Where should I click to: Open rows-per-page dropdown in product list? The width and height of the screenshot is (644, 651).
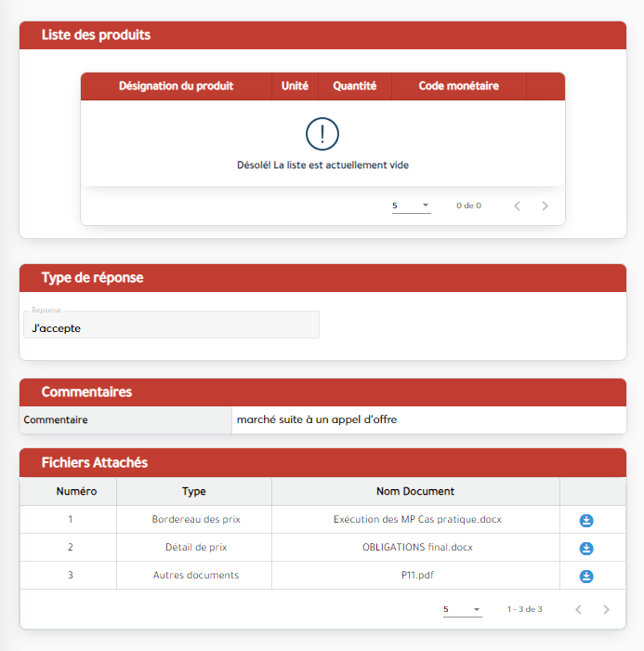click(x=411, y=206)
